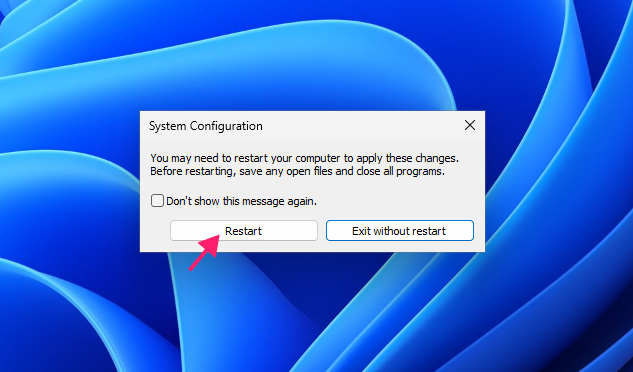Click the Restart button
Image resolution: width=633 pixels, height=372 pixels.
coord(243,231)
